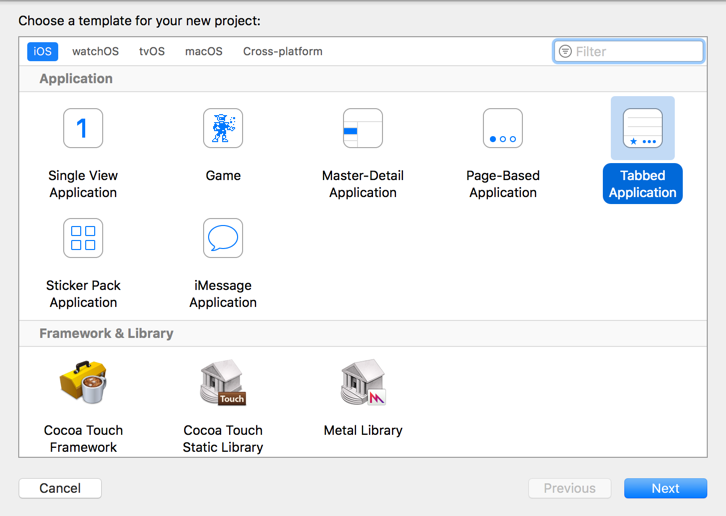726x516 pixels.
Task: Pick the Page-Based Application template icon
Action: [503, 128]
